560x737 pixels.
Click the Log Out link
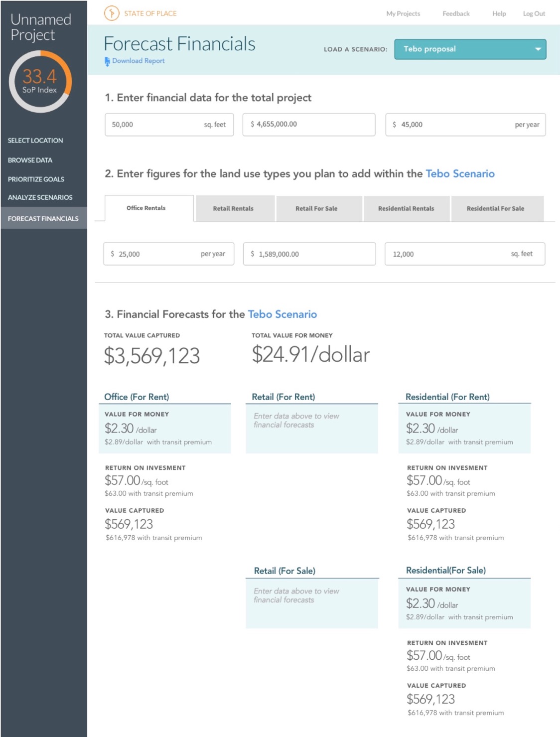tap(534, 13)
